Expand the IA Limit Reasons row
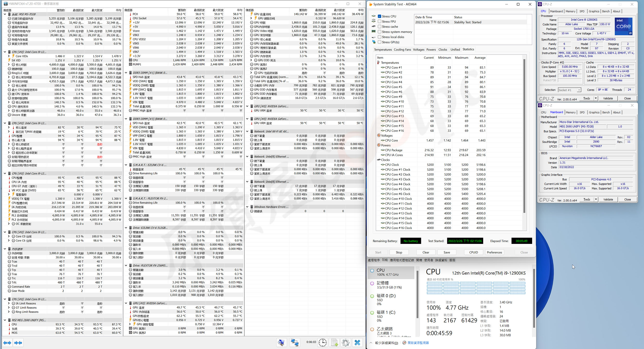Viewport: 644px width, 349px height. click(9, 303)
